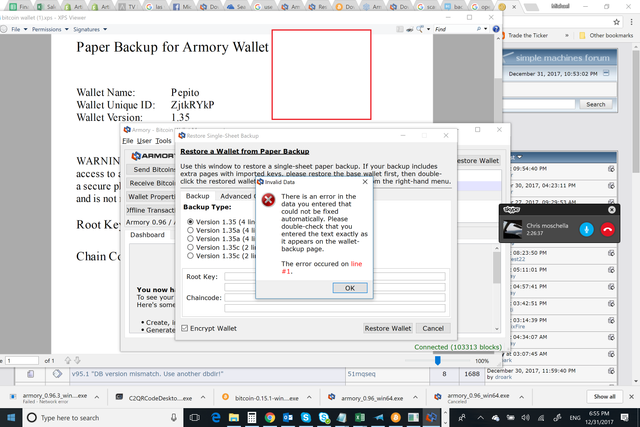Click the Armory main window vertical scrollbar
The height and width of the screenshot is (427, 640).
pos(497,267)
